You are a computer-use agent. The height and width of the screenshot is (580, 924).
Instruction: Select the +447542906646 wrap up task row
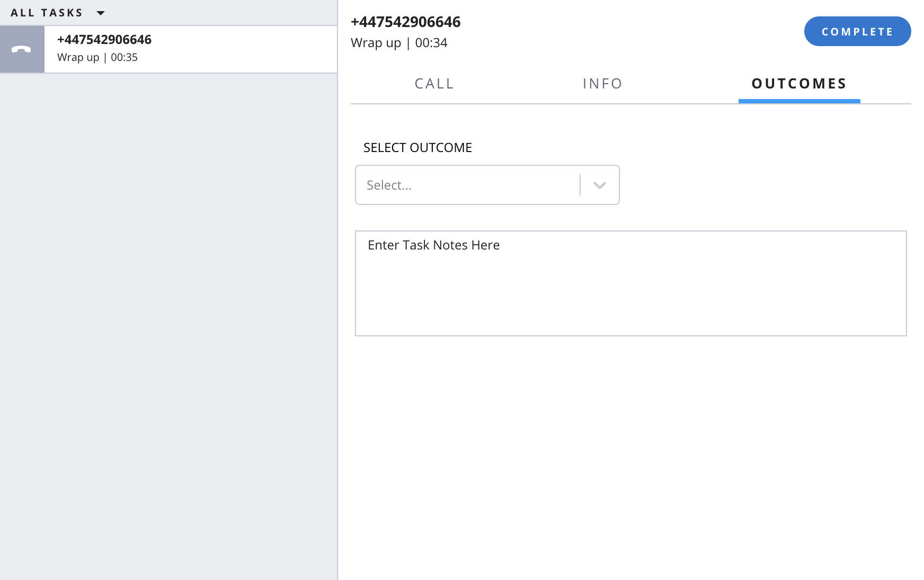[x=168, y=49]
